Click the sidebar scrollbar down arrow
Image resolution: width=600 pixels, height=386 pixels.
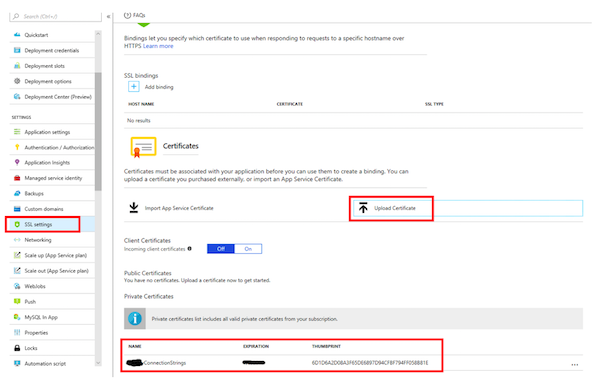coord(98,363)
